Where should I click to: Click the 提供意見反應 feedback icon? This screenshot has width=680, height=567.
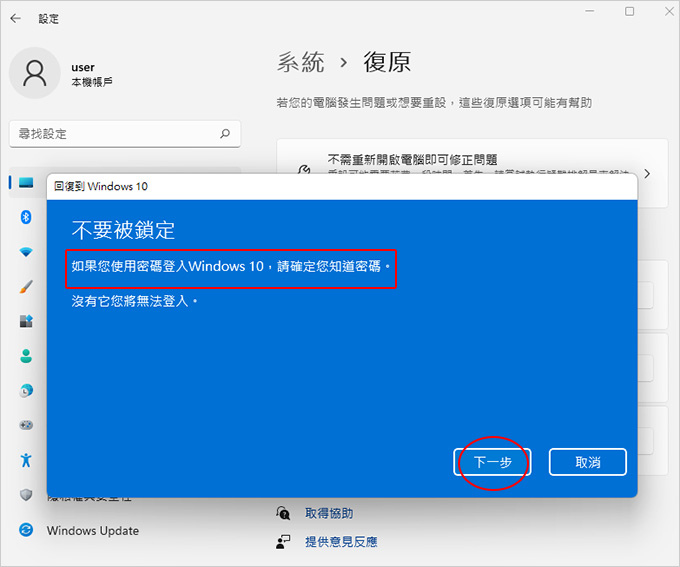283,541
